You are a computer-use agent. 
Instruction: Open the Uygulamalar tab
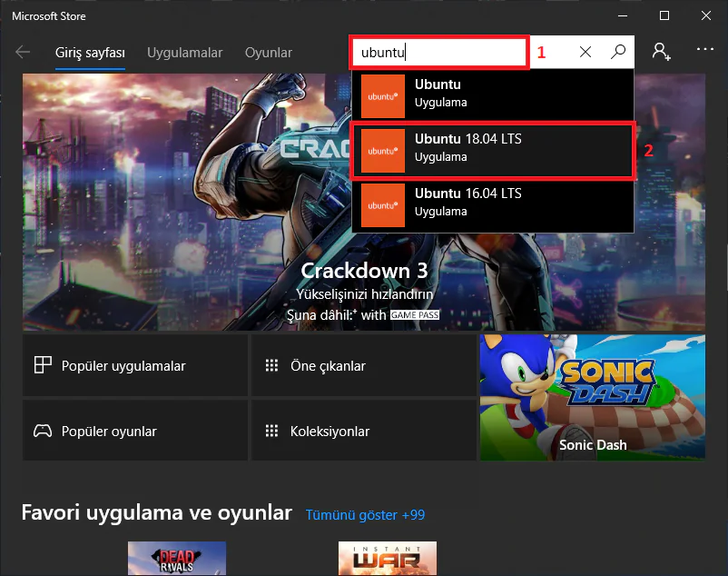coord(185,53)
